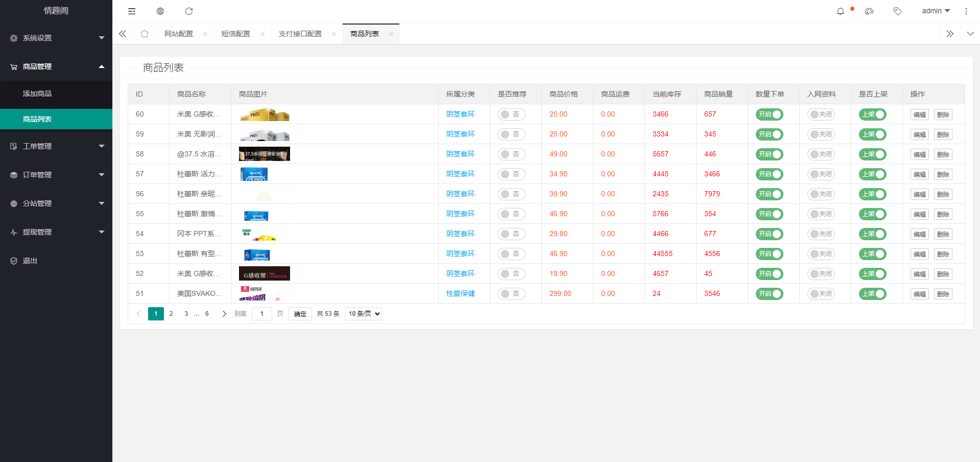
Task: Open the 10 条/页 page size selector
Action: (363, 314)
